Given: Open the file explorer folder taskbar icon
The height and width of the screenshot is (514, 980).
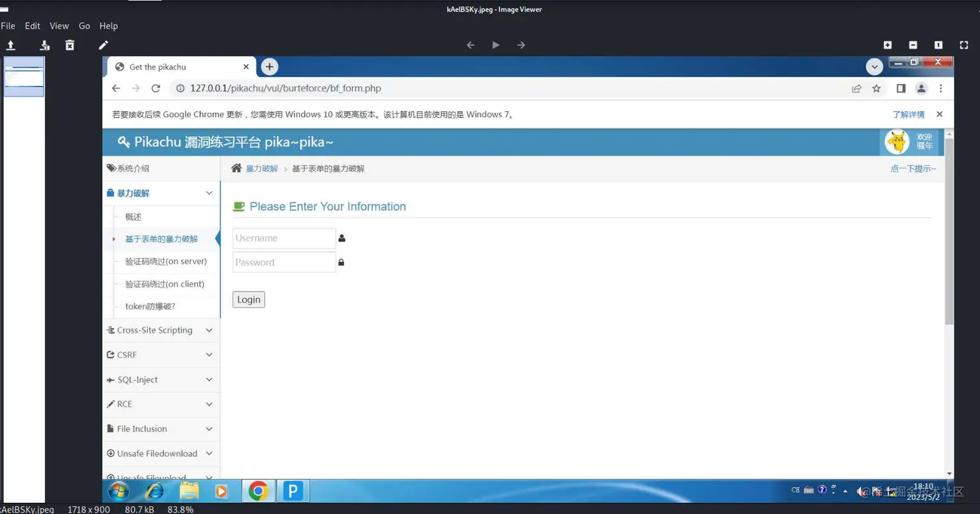Looking at the screenshot, I should coord(189,491).
